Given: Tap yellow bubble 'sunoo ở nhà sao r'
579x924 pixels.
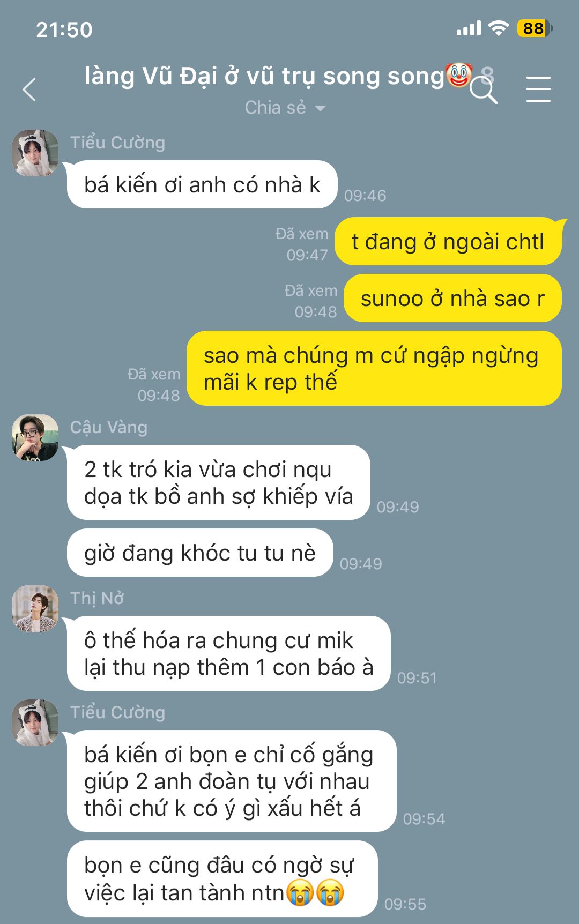Looking at the screenshot, I should [453, 298].
